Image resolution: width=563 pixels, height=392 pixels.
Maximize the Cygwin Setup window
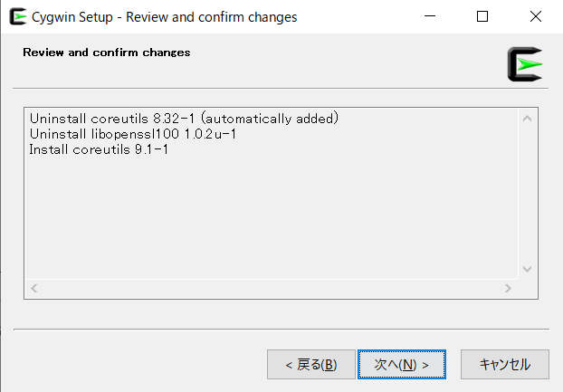pos(482,16)
